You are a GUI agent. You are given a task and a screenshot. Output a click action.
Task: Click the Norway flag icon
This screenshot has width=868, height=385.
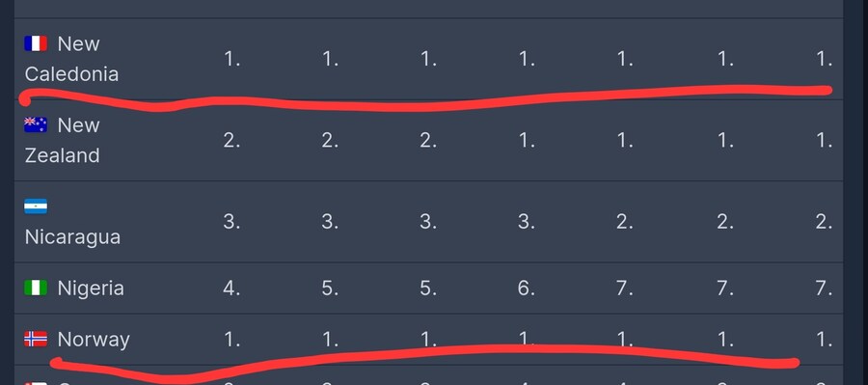coord(36,339)
